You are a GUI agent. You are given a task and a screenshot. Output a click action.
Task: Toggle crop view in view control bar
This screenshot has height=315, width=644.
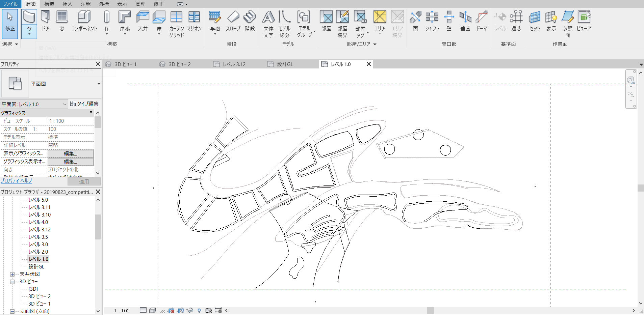[171, 310]
